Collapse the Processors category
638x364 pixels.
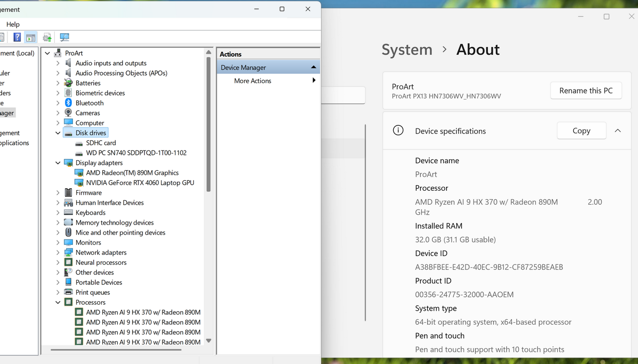click(x=58, y=302)
